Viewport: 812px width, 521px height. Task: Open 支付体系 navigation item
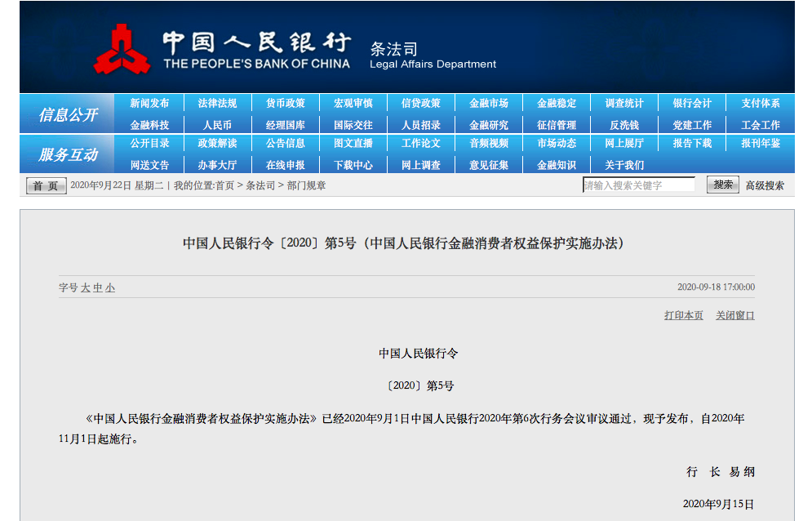pos(761,103)
